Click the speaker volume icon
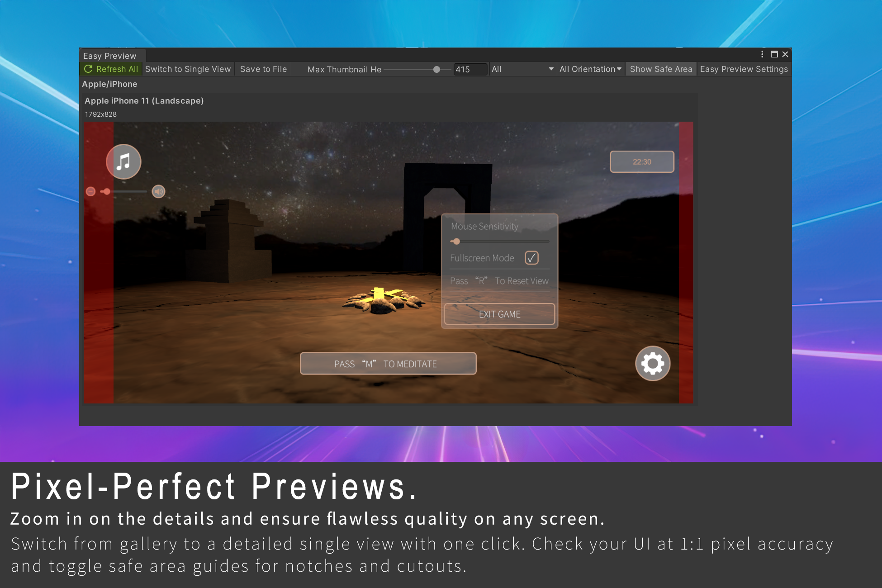The image size is (882, 588). (x=159, y=191)
